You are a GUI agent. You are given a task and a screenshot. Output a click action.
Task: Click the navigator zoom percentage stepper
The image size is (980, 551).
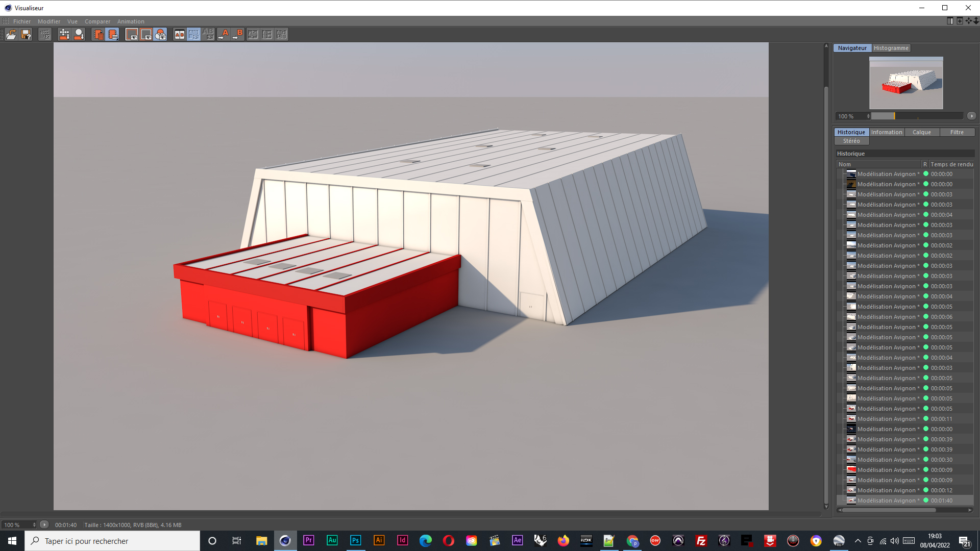[868, 116]
